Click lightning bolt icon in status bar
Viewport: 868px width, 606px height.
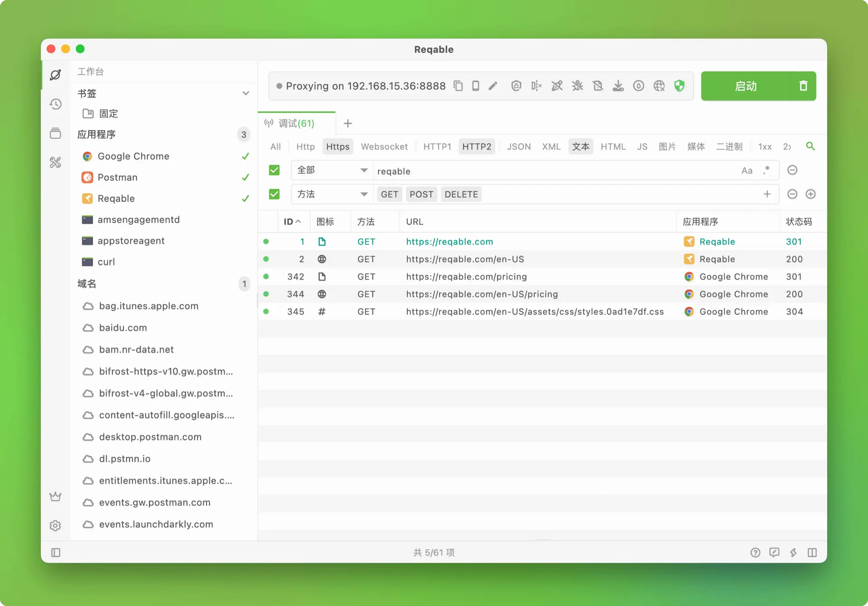point(793,553)
